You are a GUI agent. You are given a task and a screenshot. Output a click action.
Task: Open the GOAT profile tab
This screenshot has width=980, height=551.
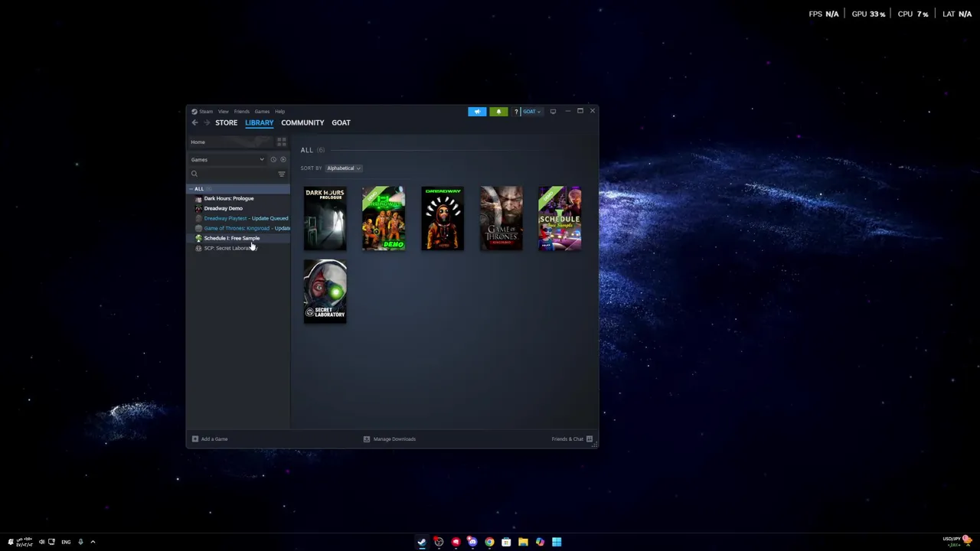click(341, 122)
